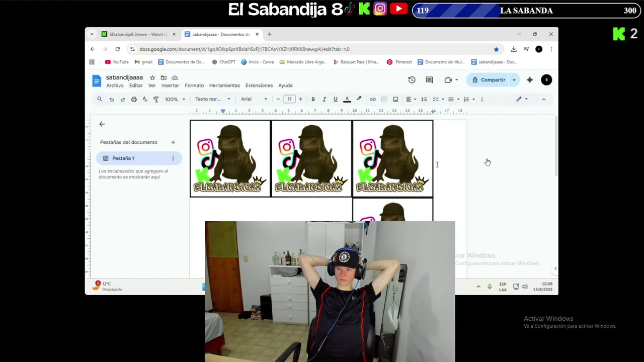Open the Pinterest bookmark
This screenshot has height=362, width=644.
tap(399, 62)
